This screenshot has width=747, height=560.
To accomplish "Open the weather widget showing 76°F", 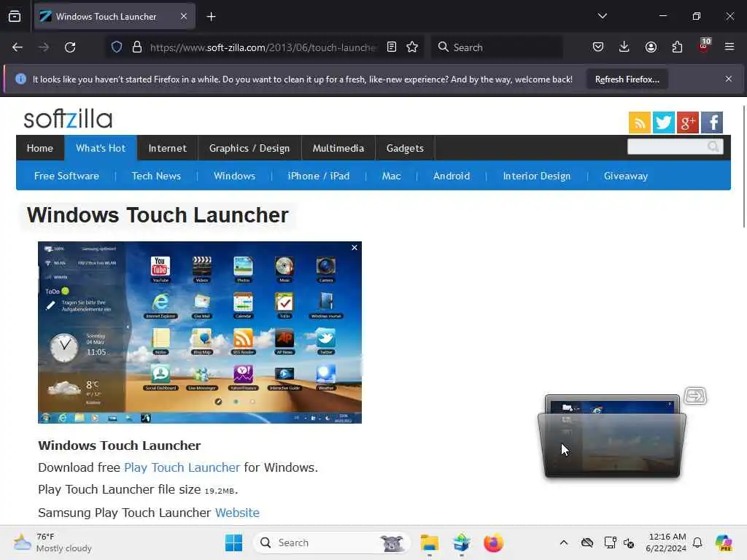I will coord(53,542).
